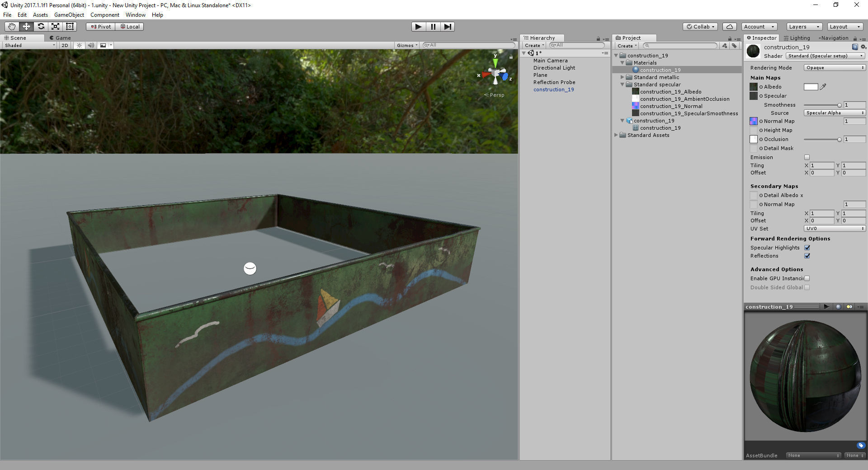
Task: Click the Occlusion texture slot
Action: click(754, 139)
